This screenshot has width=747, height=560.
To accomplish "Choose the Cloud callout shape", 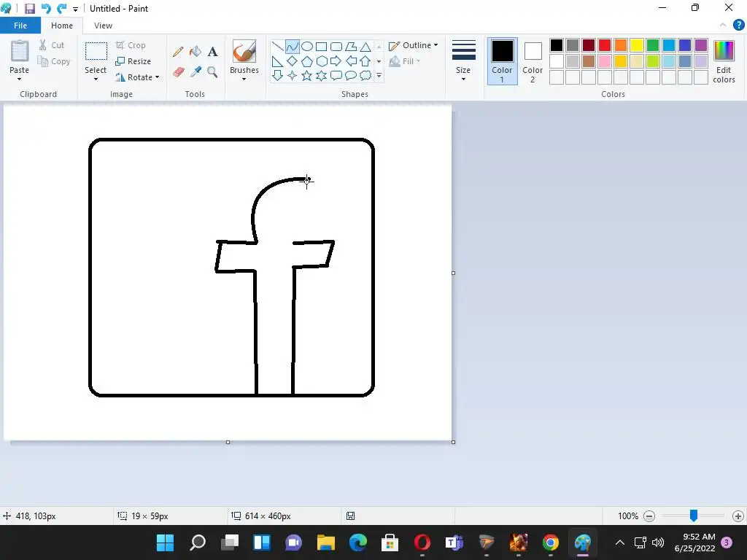I will [365, 75].
